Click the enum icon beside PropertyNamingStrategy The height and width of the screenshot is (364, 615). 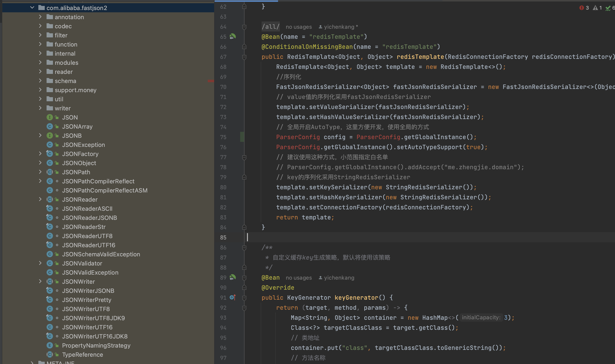coord(50,345)
